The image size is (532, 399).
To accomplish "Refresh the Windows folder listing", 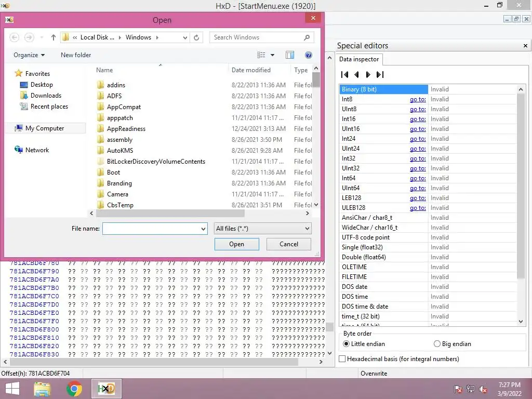I will (196, 37).
